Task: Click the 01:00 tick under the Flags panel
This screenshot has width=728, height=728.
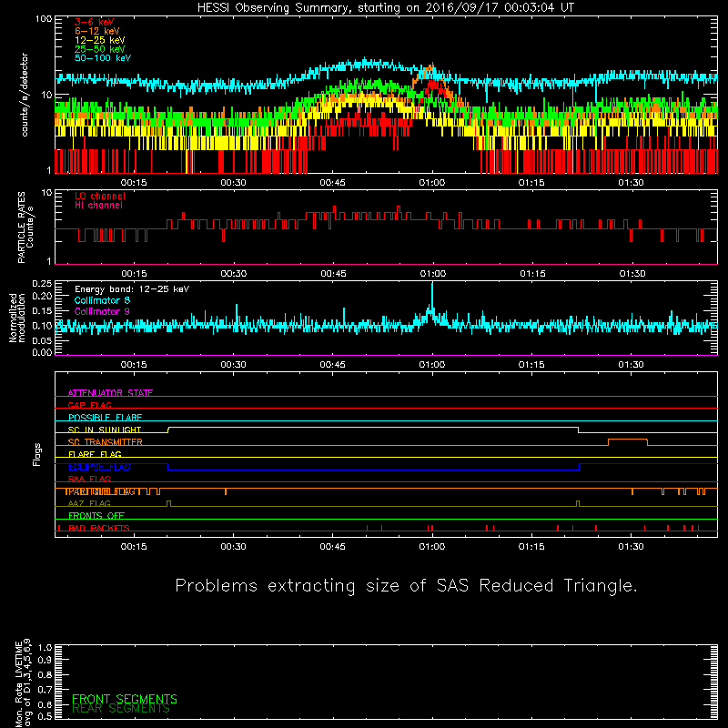Action: 432,547
